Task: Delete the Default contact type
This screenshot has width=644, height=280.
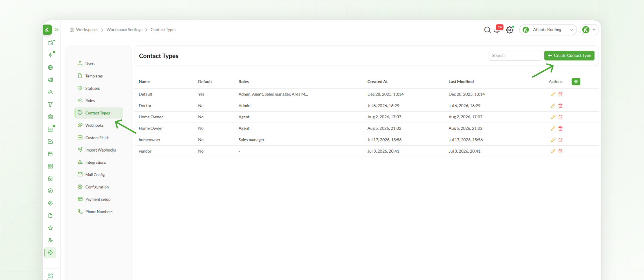Action: 560,94
